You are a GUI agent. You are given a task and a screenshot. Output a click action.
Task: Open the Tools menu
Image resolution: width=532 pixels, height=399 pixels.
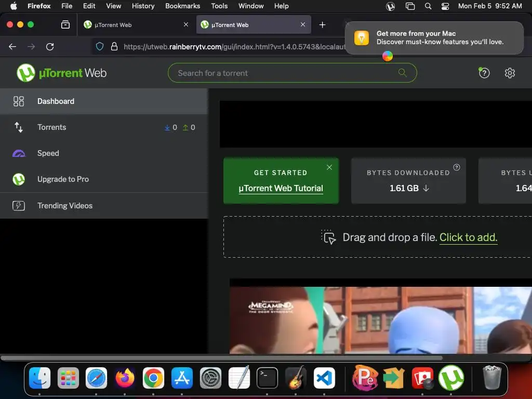pyautogui.click(x=219, y=6)
